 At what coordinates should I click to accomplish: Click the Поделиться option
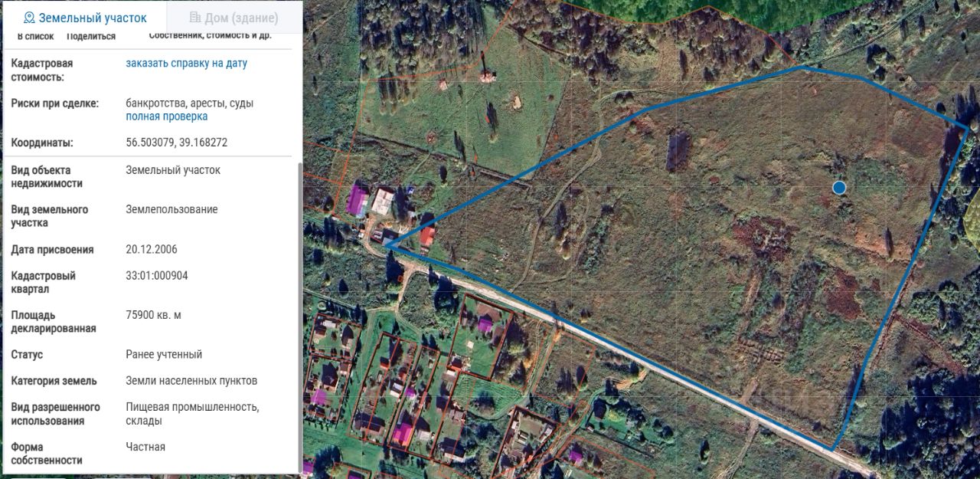point(91,36)
